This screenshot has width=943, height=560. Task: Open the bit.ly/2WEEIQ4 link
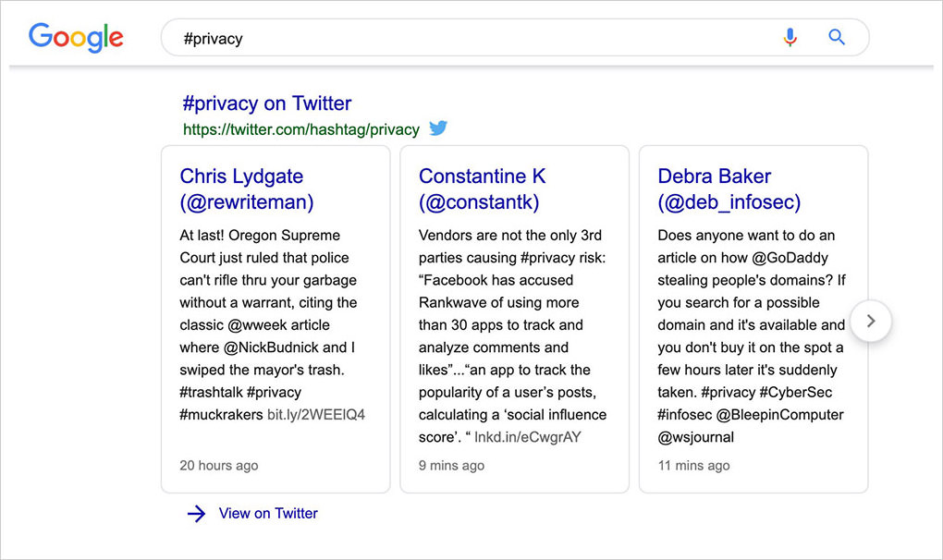tap(316, 415)
